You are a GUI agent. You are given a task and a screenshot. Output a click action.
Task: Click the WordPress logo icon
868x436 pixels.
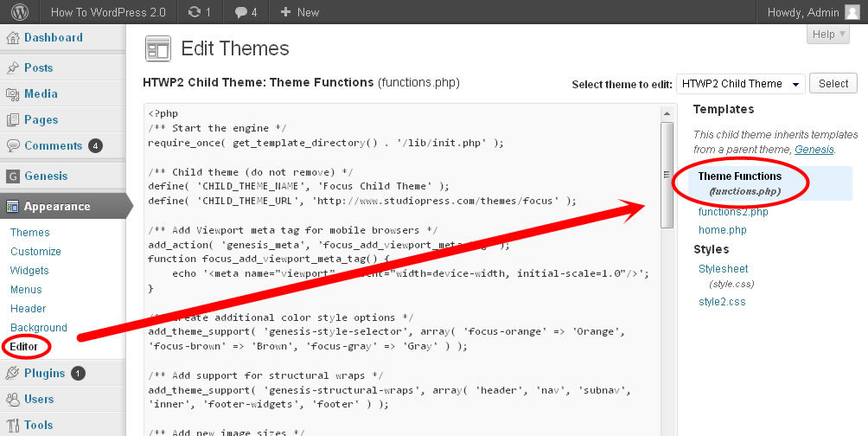coord(19,12)
